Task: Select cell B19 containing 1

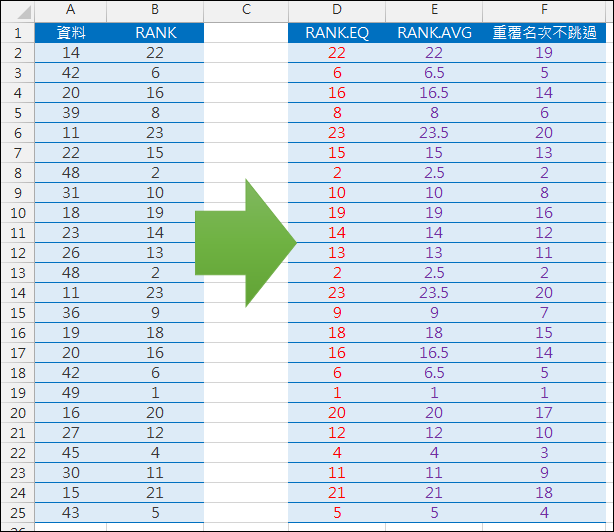Action: pyautogui.click(x=155, y=393)
